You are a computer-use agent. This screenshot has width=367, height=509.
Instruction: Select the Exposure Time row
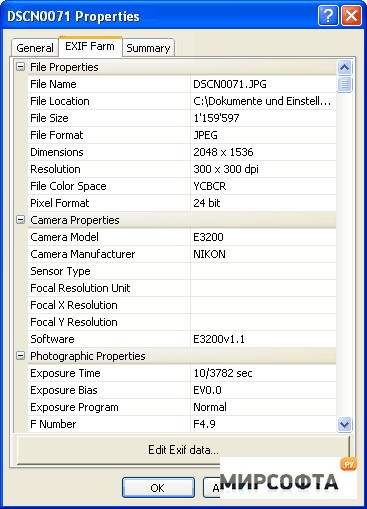pyautogui.click(x=182, y=373)
